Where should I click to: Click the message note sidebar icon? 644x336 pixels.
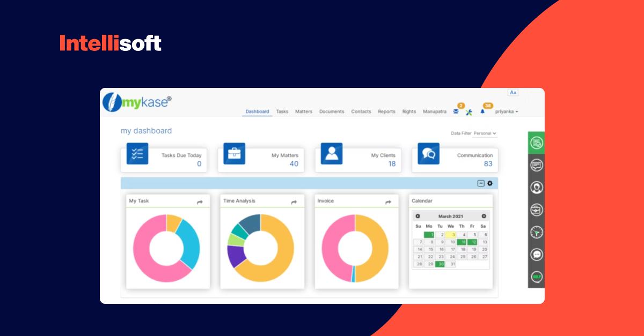point(536,166)
